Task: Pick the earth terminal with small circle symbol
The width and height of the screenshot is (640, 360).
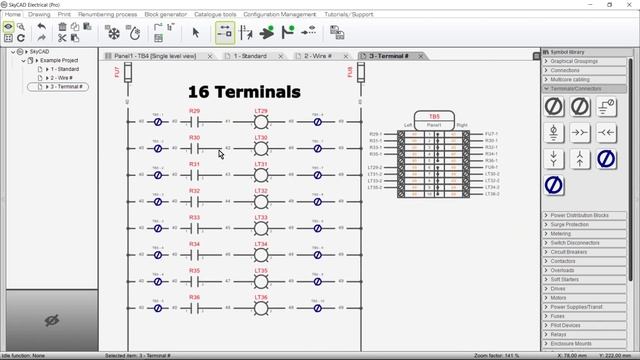Action: coord(607,107)
